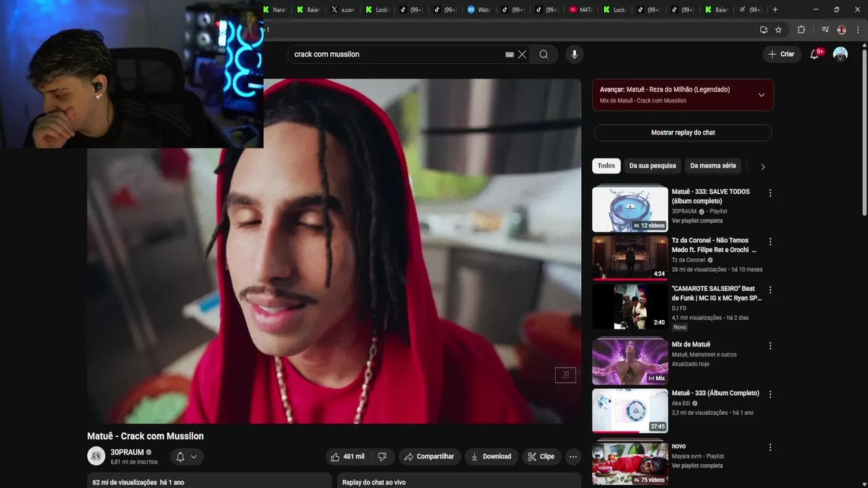The width and height of the screenshot is (868, 488).
Task: Click the Download button
Action: 491,457
